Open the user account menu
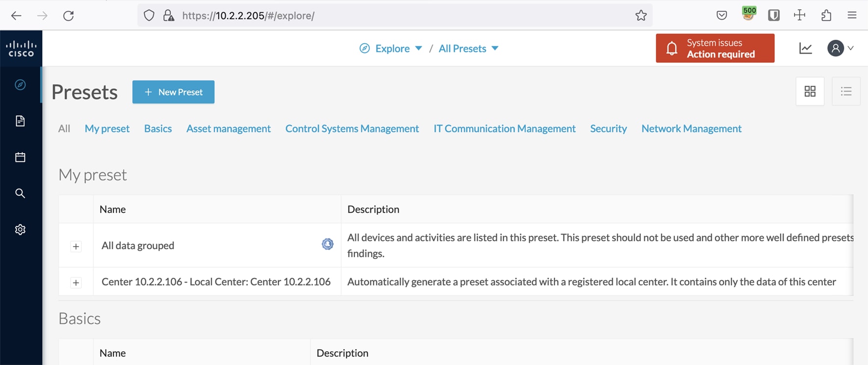The height and width of the screenshot is (365, 868). click(x=841, y=48)
